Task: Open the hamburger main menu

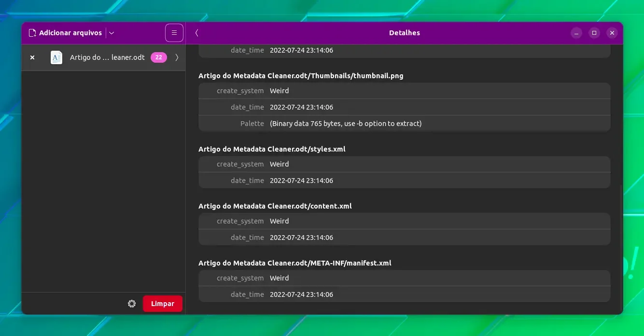Action: pyautogui.click(x=174, y=33)
